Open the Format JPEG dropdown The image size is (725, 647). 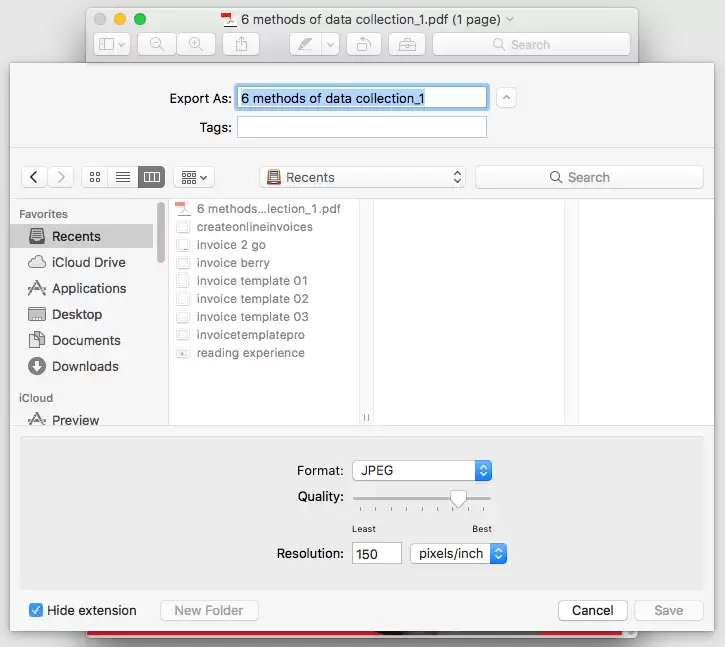pos(421,470)
